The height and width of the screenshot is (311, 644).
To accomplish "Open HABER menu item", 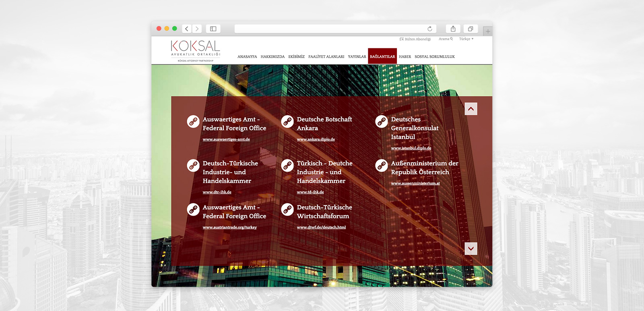I will (405, 57).
